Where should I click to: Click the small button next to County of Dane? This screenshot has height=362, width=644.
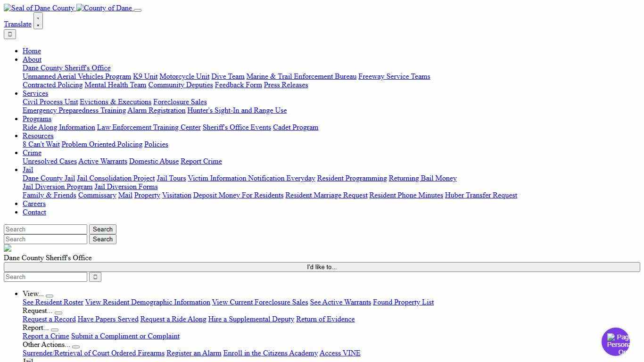pyautogui.click(x=137, y=10)
